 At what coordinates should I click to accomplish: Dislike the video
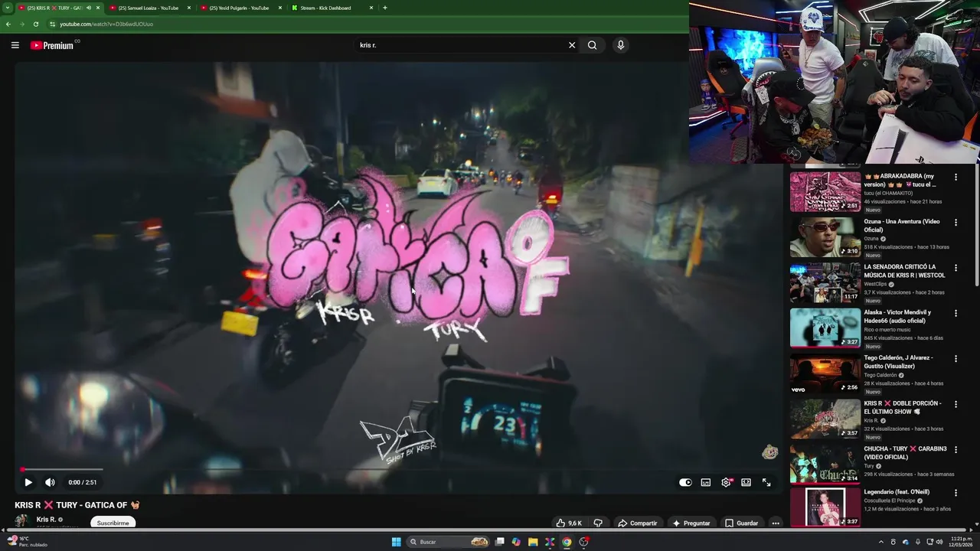pos(598,523)
